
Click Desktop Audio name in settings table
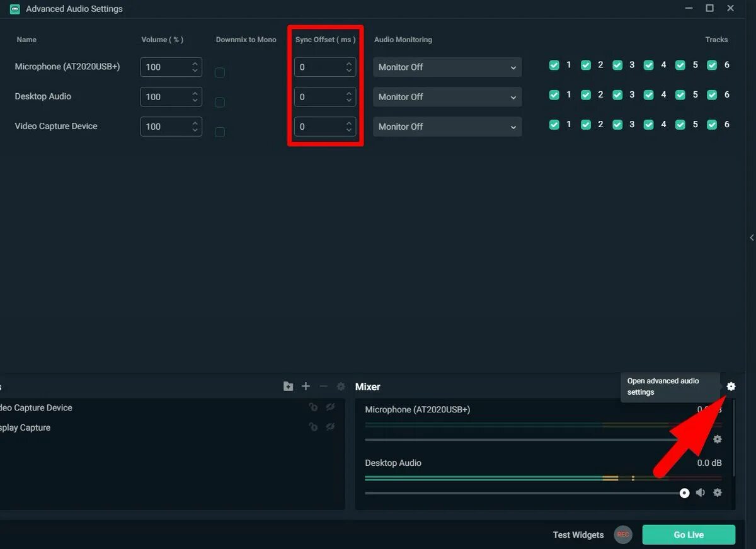(x=43, y=96)
